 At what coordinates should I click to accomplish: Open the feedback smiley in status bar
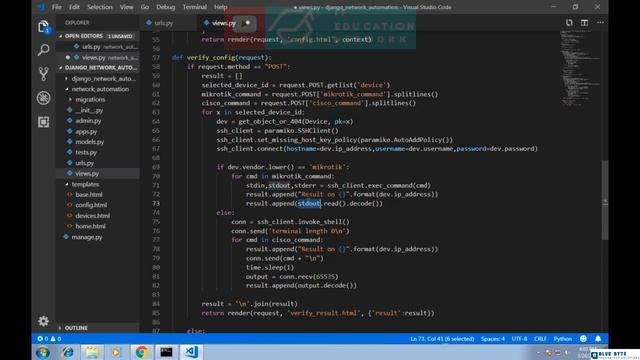583,339
